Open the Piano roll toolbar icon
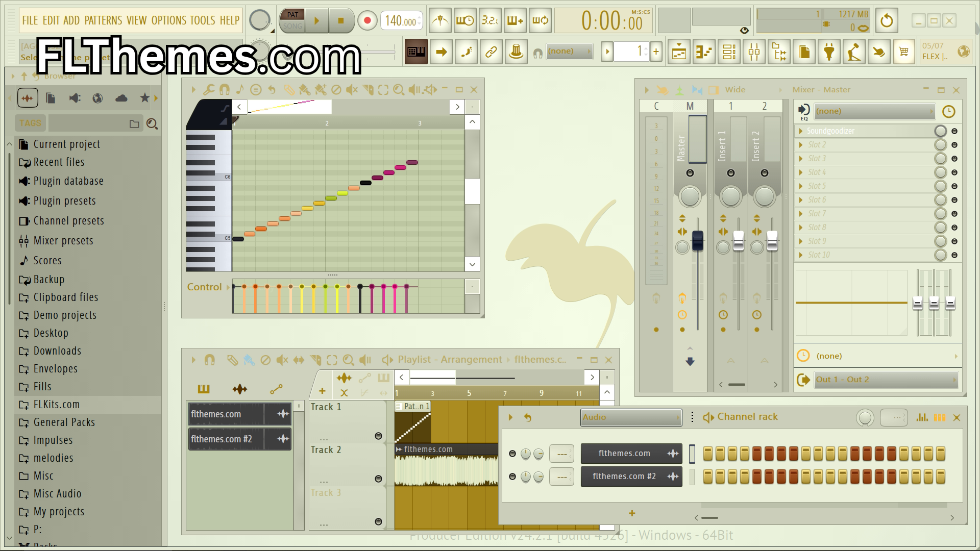Screen dimensions: 980x551 pyautogui.click(x=704, y=52)
